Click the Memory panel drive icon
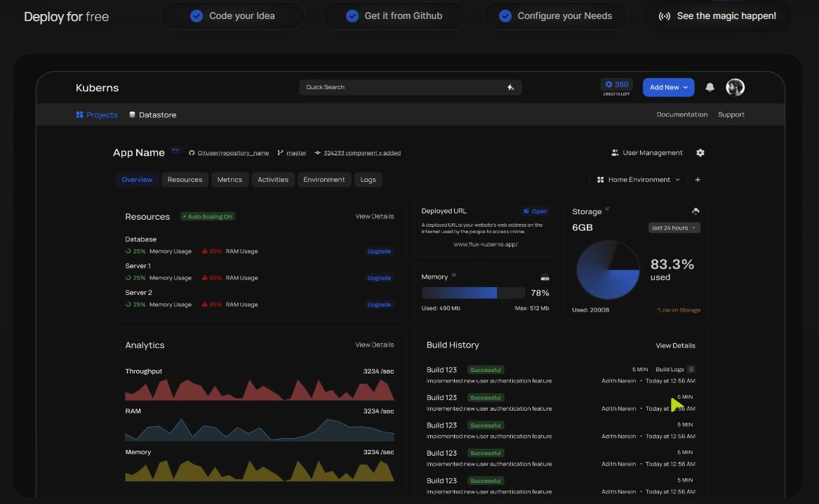The height and width of the screenshot is (504, 819). coord(545,277)
